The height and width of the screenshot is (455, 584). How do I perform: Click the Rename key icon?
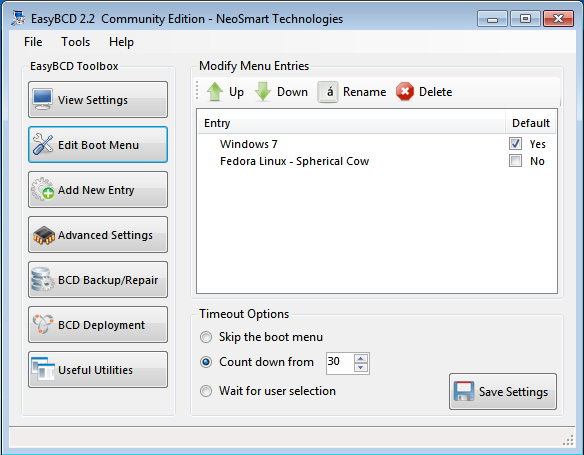(x=328, y=92)
